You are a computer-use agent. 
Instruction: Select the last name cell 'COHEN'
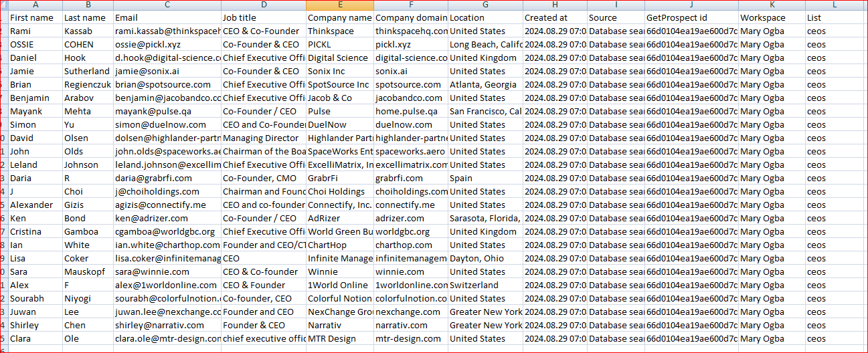coord(88,44)
